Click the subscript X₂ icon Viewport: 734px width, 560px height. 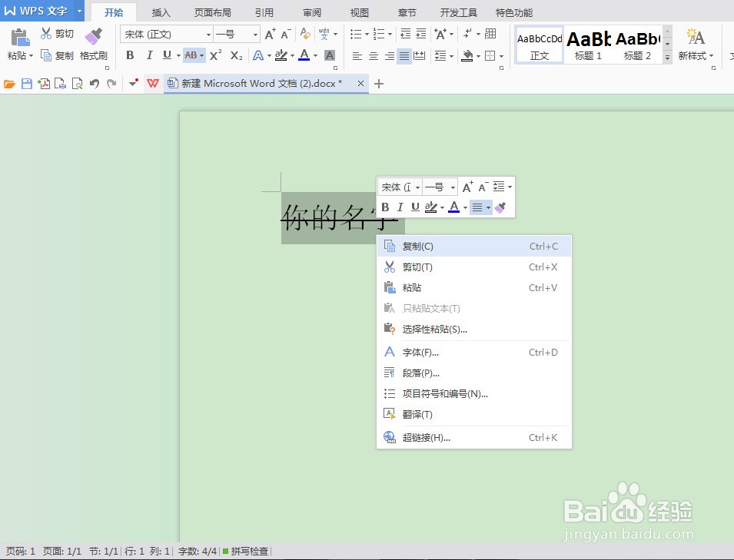[236, 55]
